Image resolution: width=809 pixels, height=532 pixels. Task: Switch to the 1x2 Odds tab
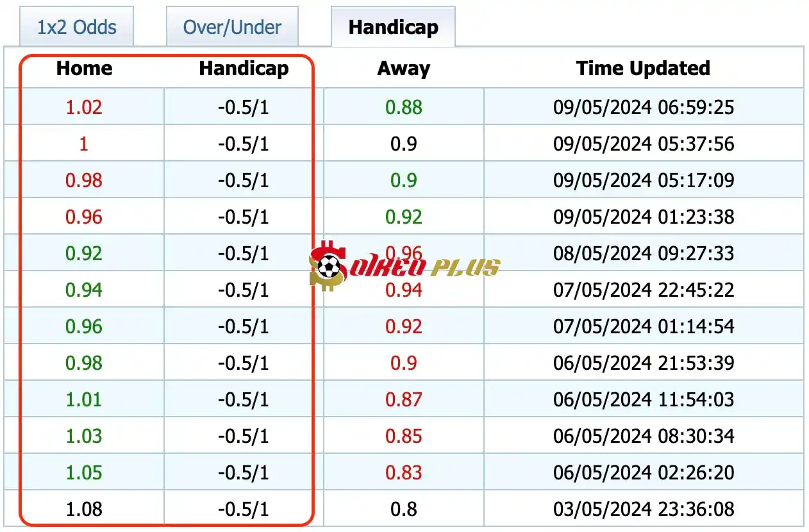coord(76,28)
